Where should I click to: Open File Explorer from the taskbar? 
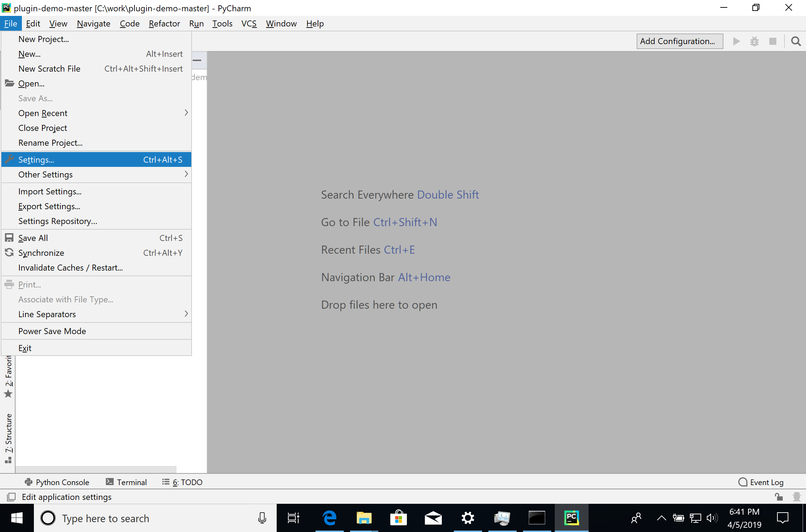pos(364,518)
